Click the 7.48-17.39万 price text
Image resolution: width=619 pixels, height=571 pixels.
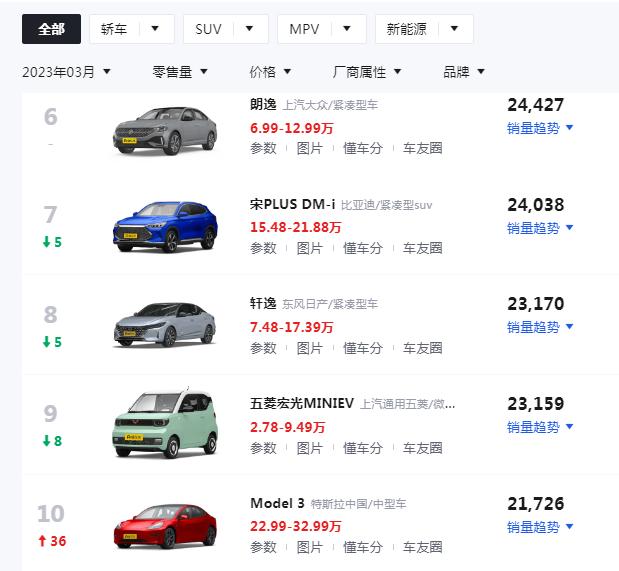292,327
